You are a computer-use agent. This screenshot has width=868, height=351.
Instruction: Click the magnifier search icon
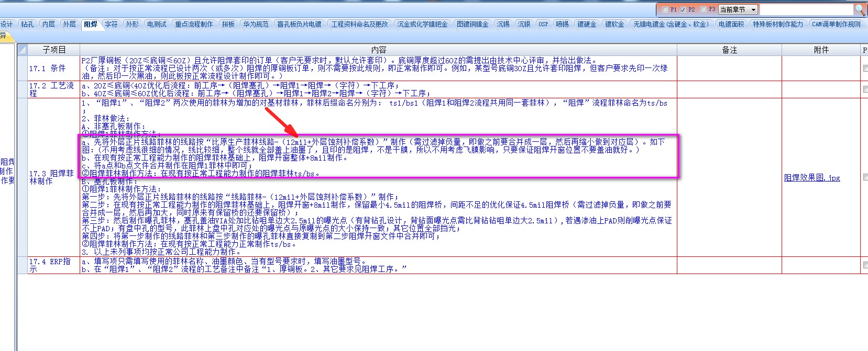click(x=859, y=10)
